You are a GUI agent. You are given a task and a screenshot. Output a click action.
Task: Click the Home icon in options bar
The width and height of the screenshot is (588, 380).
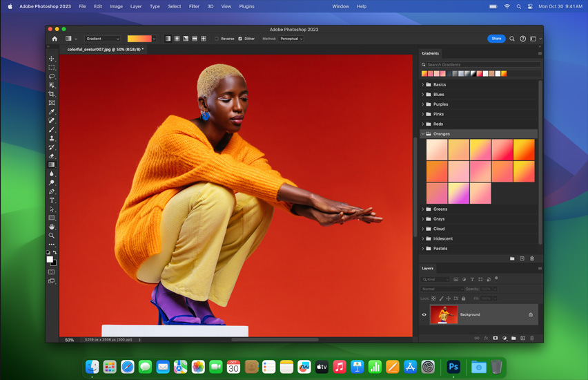click(55, 39)
